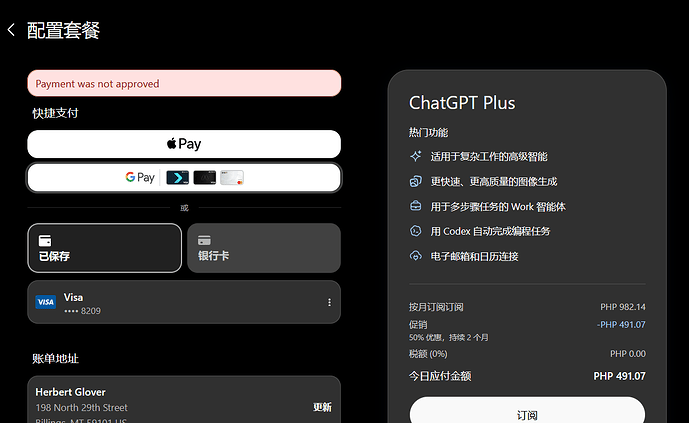Open the Visa card three-dot menu
This screenshot has width=689, height=423.
[x=329, y=302]
